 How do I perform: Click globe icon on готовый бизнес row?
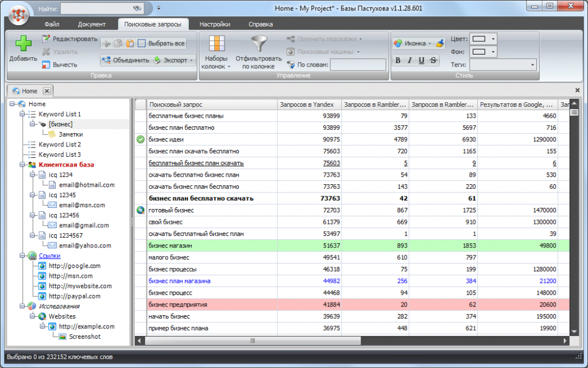click(140, 210)
